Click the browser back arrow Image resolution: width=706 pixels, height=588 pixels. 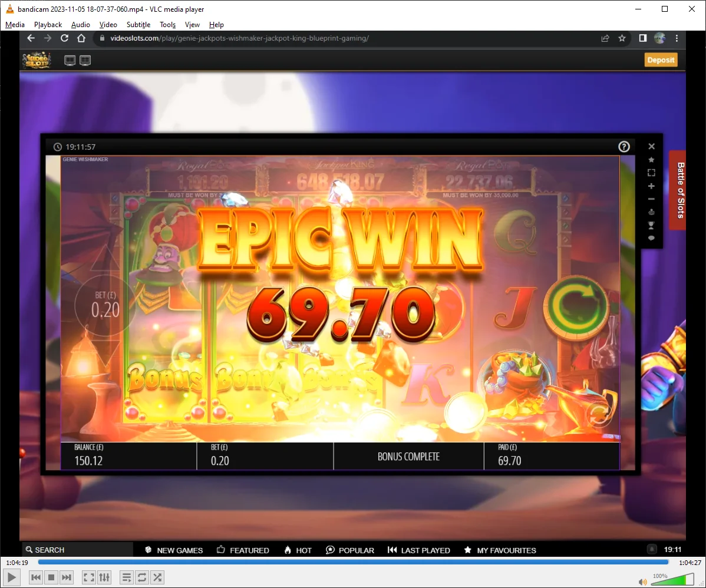pyautogui.click(x=31, y=38)
